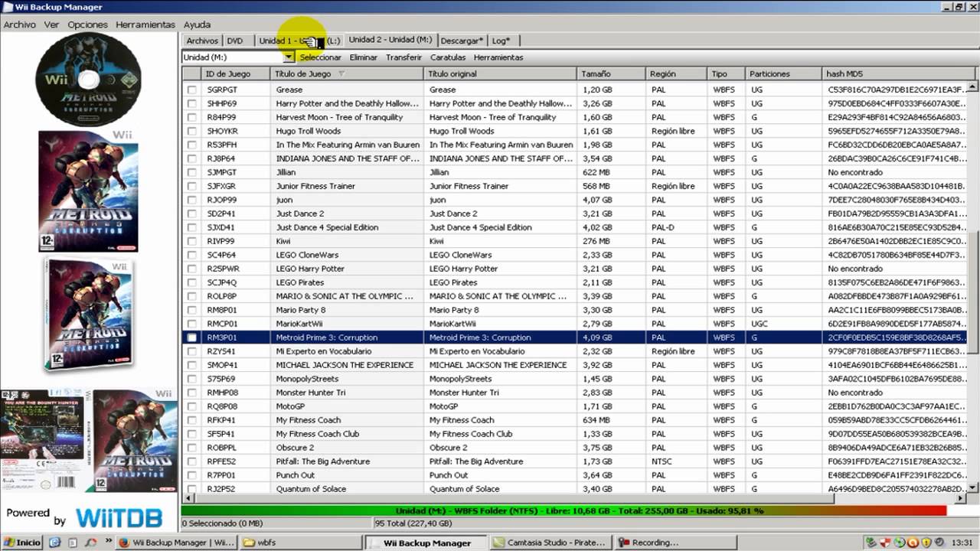Click the Metroid disc art thumbnail
Image resolution: width=980 pixels, height=551 pixels.
(90, 80)
